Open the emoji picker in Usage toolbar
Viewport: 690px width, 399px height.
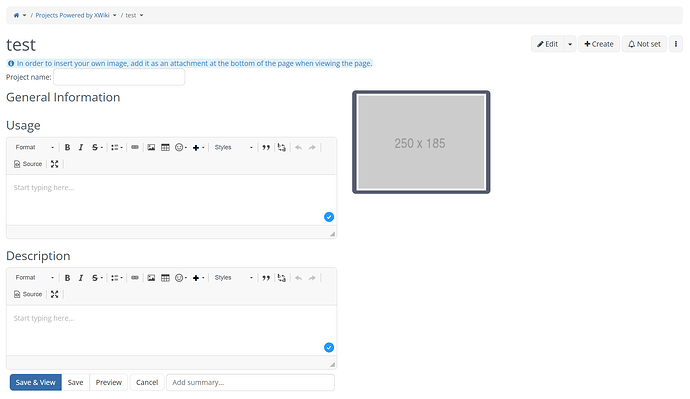pyautogui.click(x=181, y=147)
